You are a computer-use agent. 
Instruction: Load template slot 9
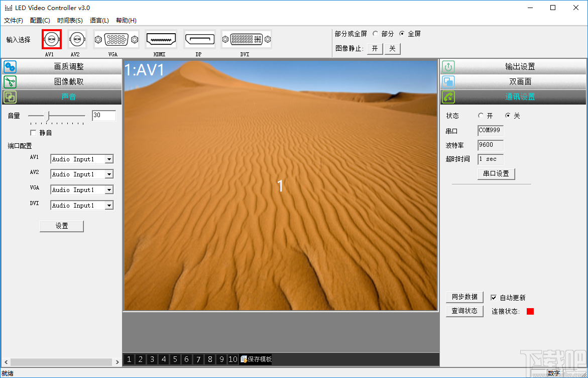(221, 359)
